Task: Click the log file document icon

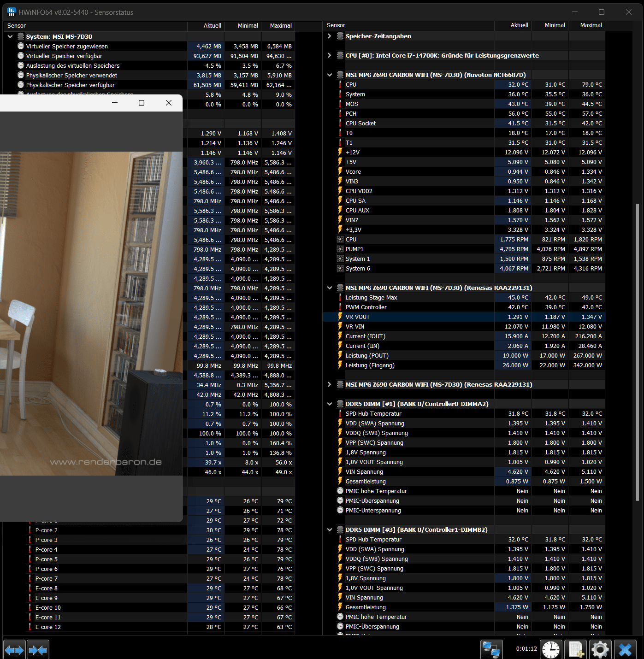Action: pos(576,650)
